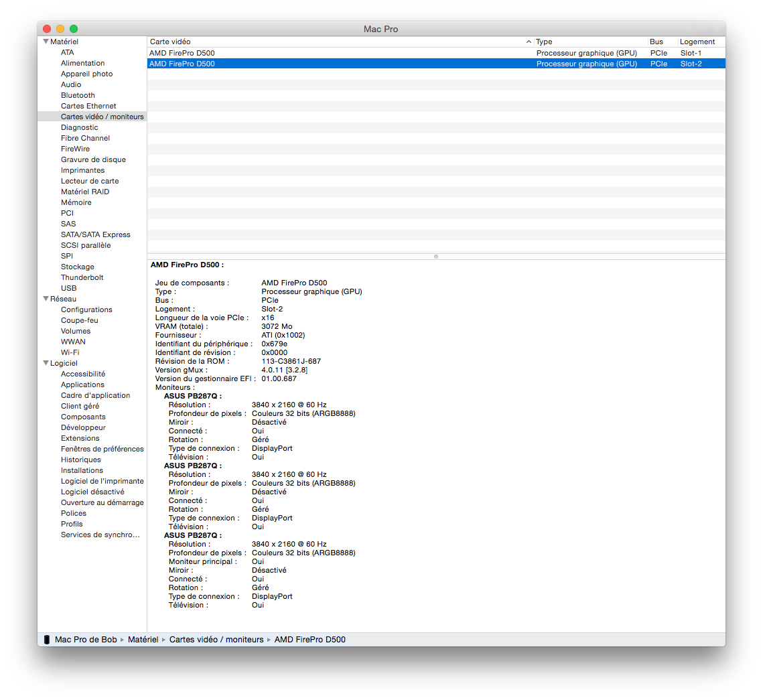The width and height of the screenshot is (763, 700).
Task: Click AMD FirePro D500 in path bar
Action: (x=310, y=640)
